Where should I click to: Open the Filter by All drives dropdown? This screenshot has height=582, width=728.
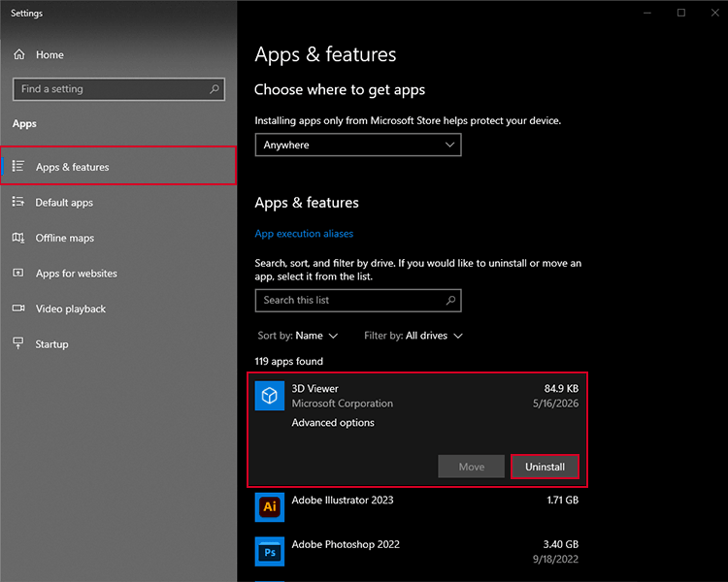coord(414,336)
